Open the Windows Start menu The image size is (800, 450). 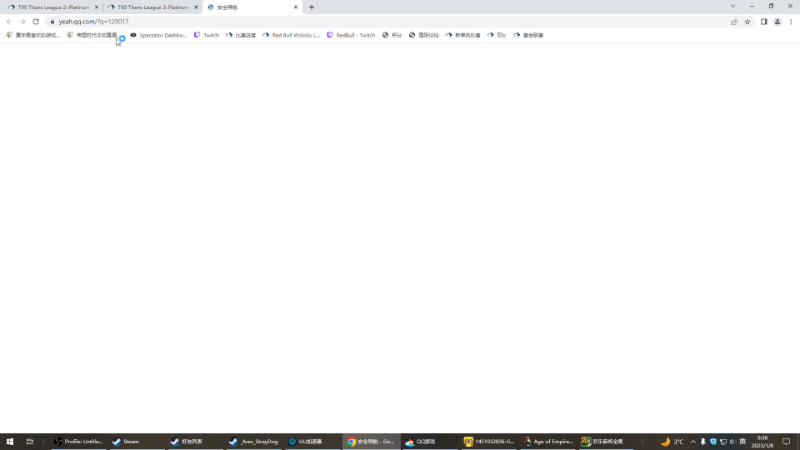10,441
